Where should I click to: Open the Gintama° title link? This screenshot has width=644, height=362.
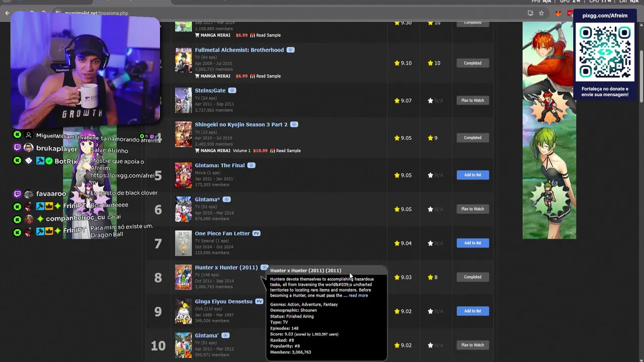(x=207, y=200)
